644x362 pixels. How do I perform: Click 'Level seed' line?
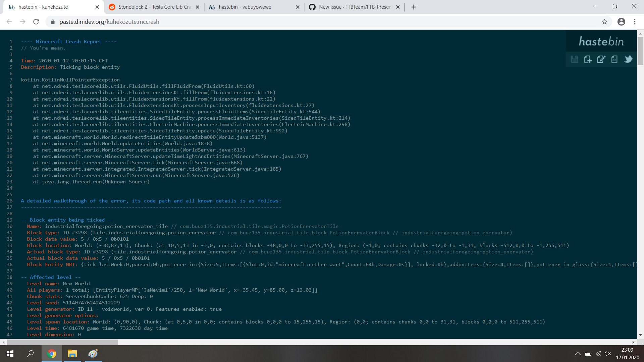73,303
